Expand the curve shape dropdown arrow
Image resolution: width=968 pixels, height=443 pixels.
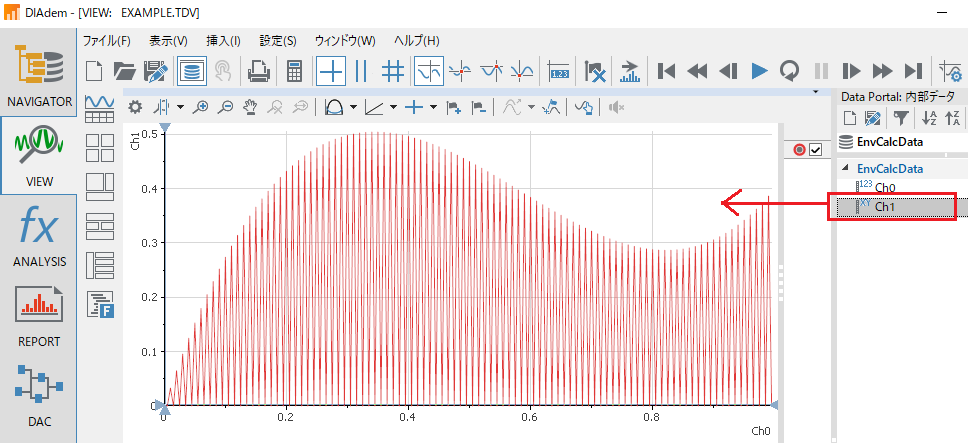(353, 107)
